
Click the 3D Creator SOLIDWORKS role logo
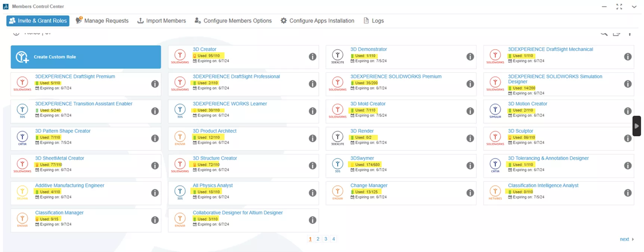click(x=180, y=57)
